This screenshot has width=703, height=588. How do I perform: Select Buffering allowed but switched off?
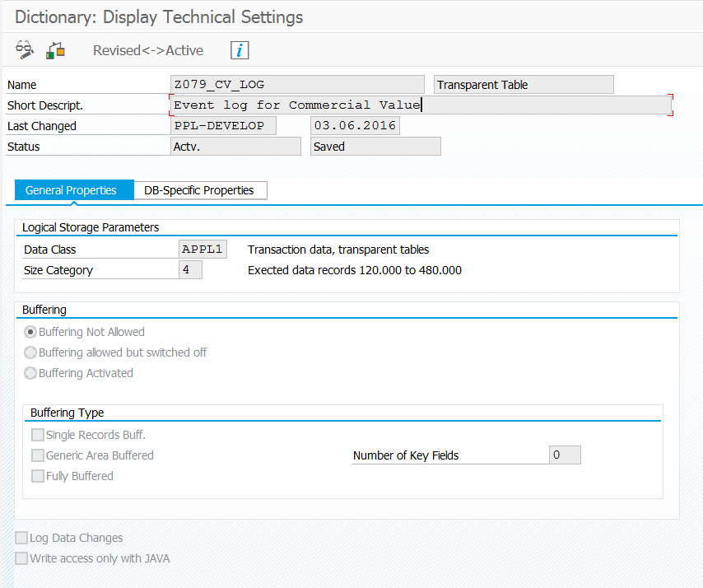point(30,352)
